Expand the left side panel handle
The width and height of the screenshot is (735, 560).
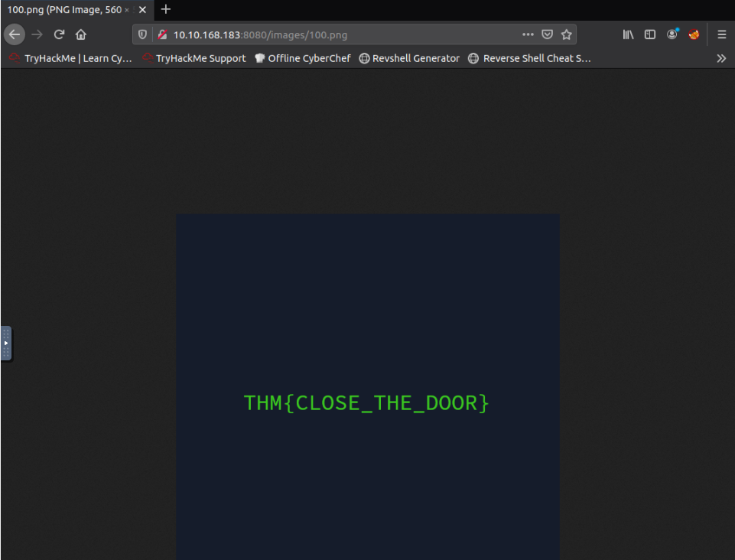(x=6, y=343)
